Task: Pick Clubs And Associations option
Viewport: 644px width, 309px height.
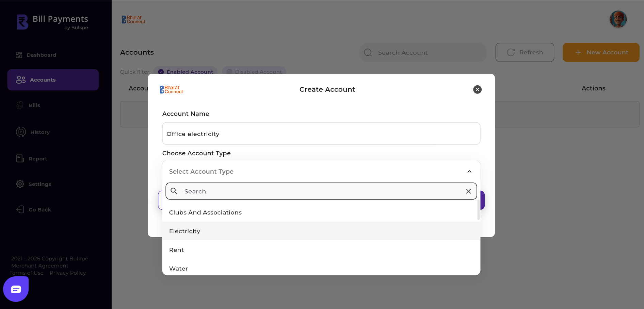Action: 205,212
